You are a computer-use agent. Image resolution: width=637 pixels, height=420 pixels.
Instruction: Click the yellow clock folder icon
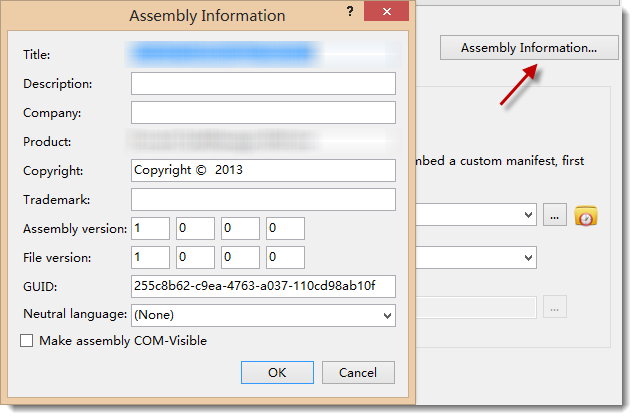tap(585, 216)
